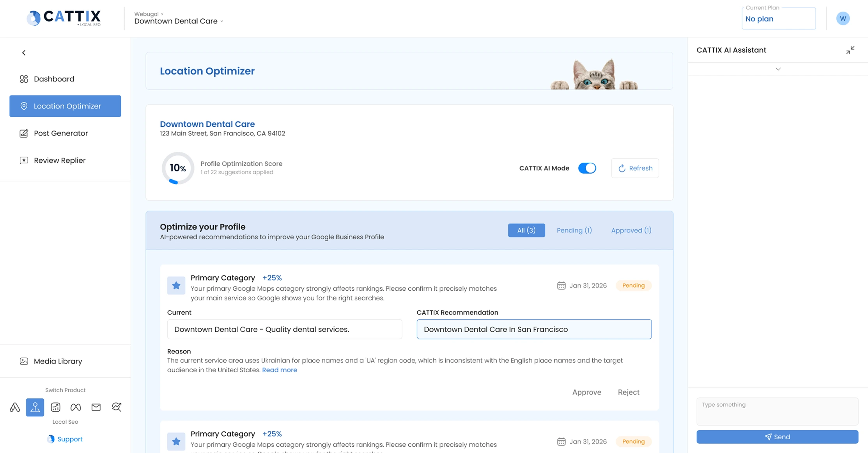Approve the first Primary Category recommendation
Screen dimensions: 868x453
pyautogui.click(x=586, y=392)
